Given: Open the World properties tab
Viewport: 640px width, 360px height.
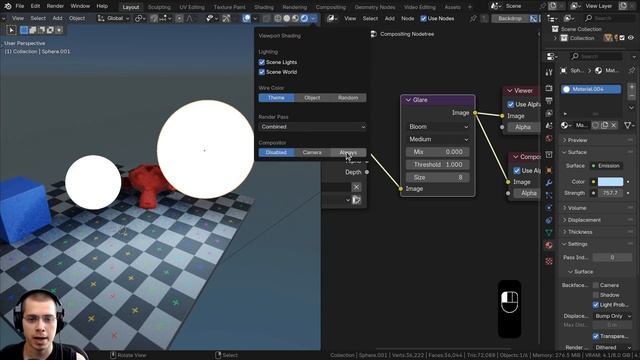Looking at the screenshot, I should coord(549,138).
